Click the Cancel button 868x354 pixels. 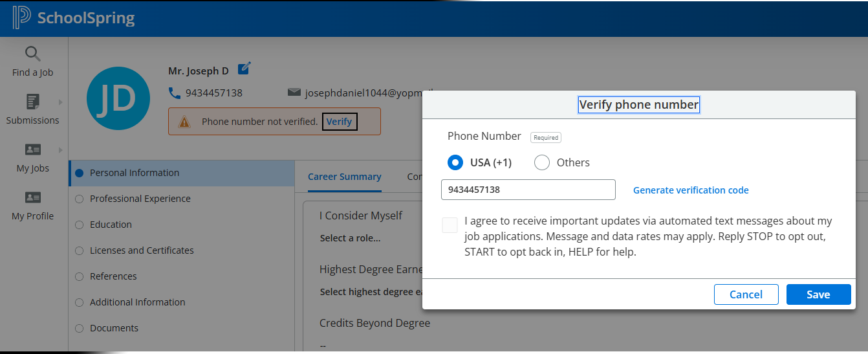pos(746,294)
